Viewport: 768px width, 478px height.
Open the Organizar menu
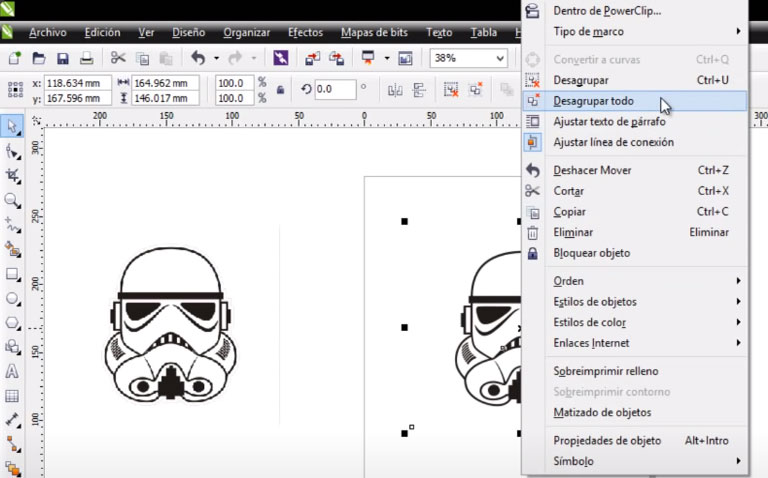pos(246,32)
